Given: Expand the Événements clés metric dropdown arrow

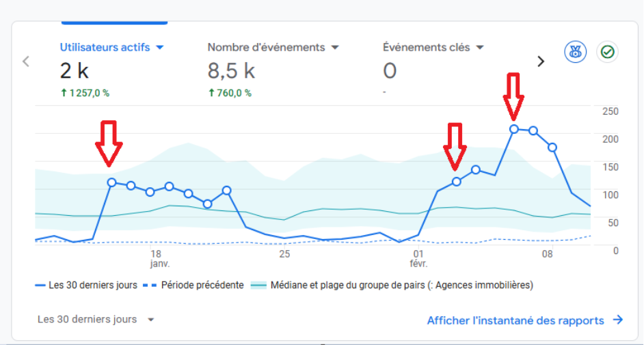Looking at the screenshot, I should (480, 48).
